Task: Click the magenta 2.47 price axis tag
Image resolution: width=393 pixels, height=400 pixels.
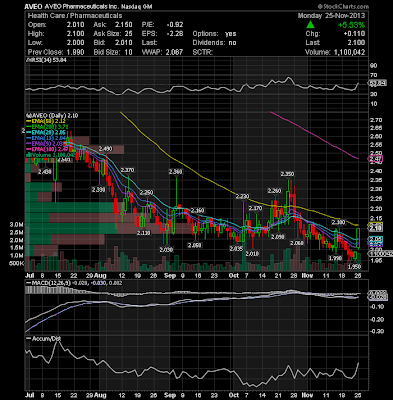Action: click(x=376, y=159)
